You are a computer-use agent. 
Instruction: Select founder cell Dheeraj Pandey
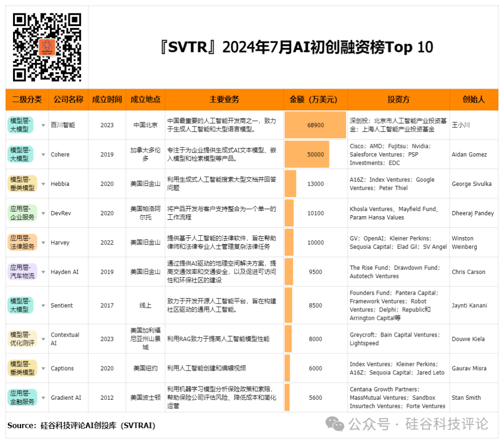coord(474,213)
